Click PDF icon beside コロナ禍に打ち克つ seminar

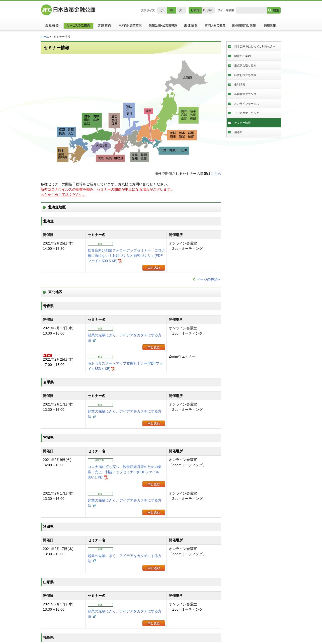[x=106, y=477]
